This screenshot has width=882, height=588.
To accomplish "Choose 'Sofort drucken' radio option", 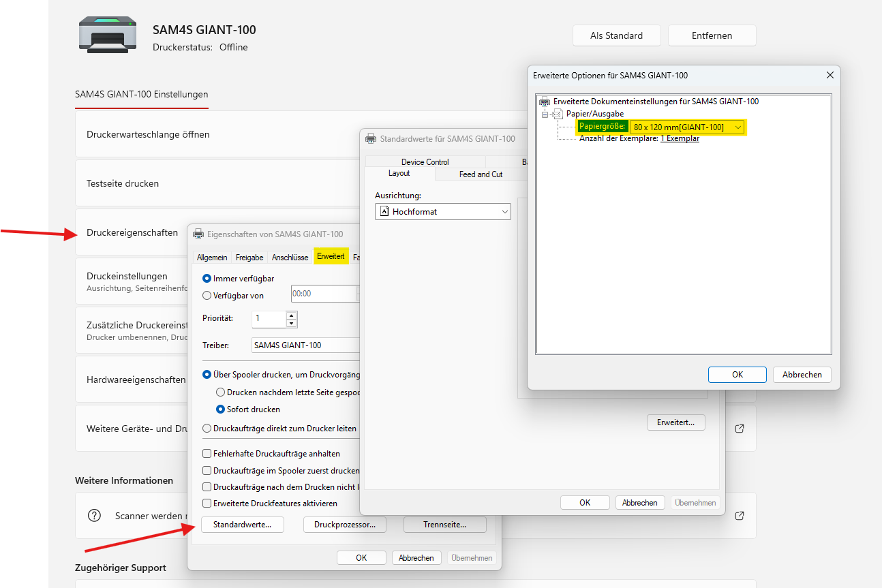I will tap(220, 409).
